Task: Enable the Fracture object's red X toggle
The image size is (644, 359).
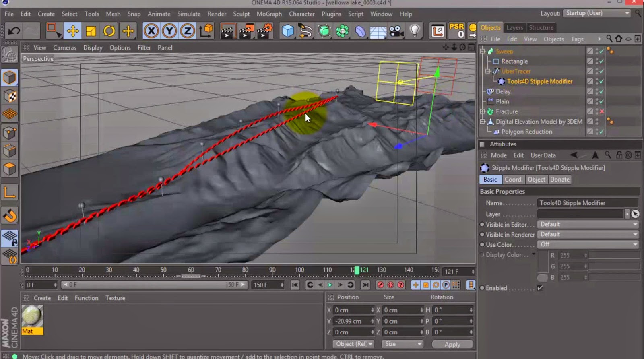Action: pyautogui.click(x=602, y=111)
